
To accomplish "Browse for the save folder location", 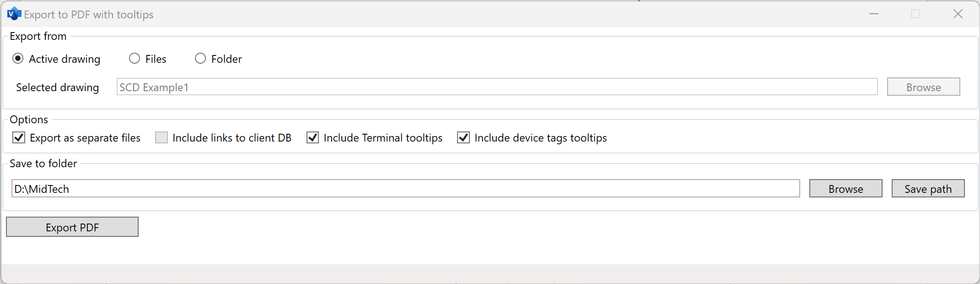I will pyautogui.click(x=845, y=189).
